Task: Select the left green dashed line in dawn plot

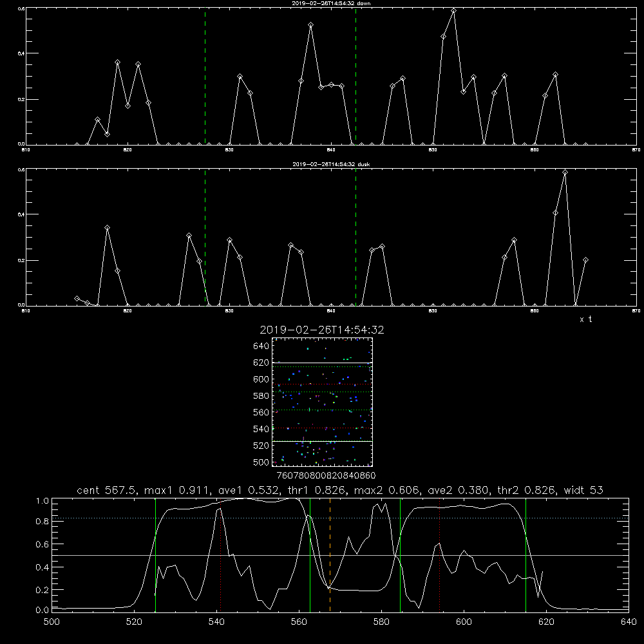Action: click(x=205, y=76)
